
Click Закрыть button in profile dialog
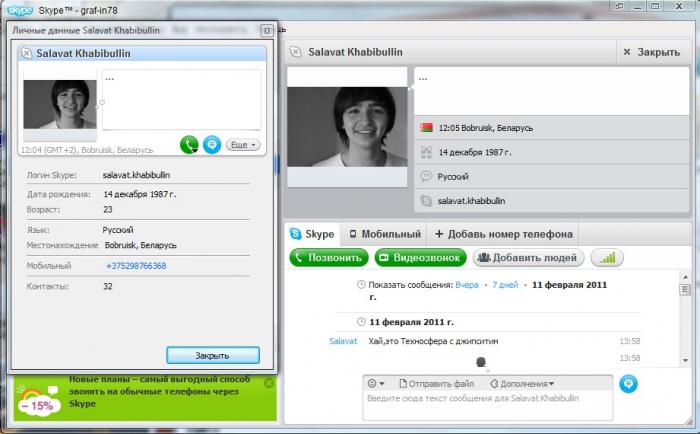pyautogui.click(x=212, y=355)
